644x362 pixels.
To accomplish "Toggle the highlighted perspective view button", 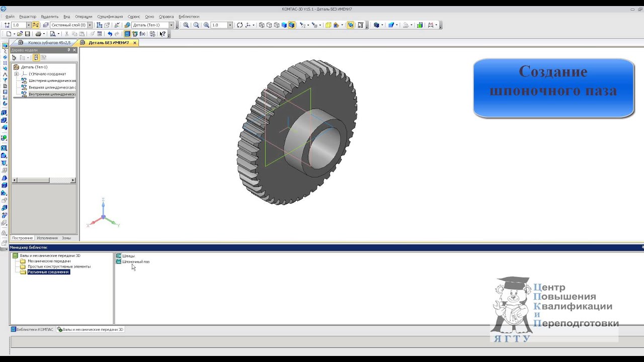I will point(351,25).
